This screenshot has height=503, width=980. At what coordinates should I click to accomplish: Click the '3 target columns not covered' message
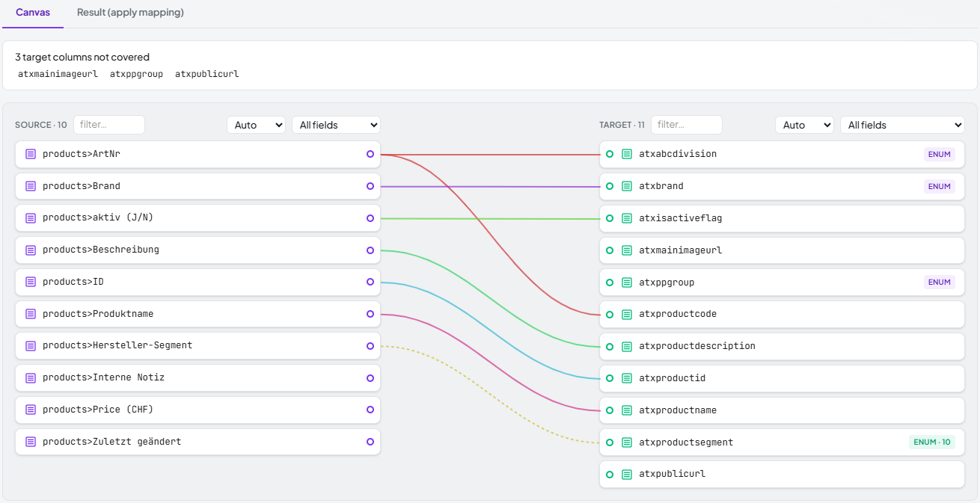point(82,57)
